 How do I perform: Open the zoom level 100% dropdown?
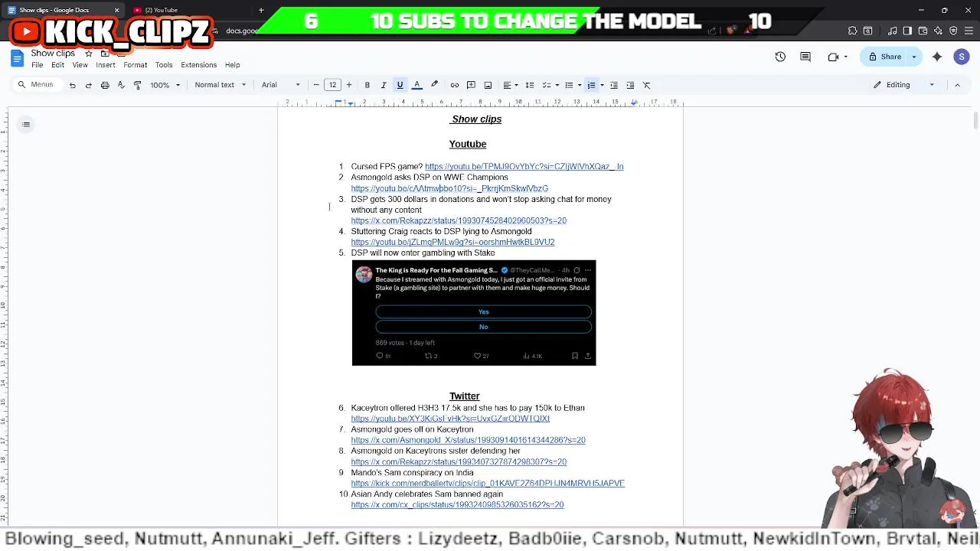pos(165,85)
